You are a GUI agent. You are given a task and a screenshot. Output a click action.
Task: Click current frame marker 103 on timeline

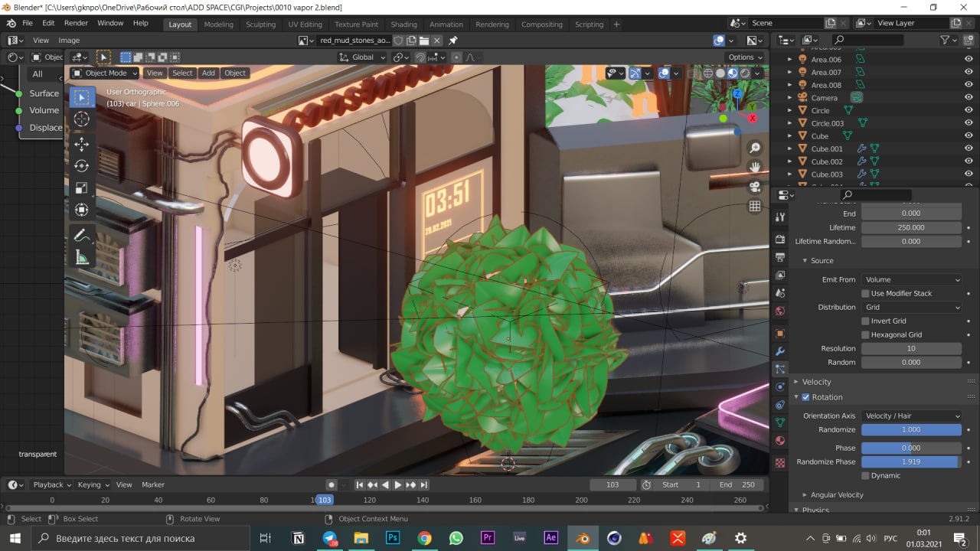(325, 500)
